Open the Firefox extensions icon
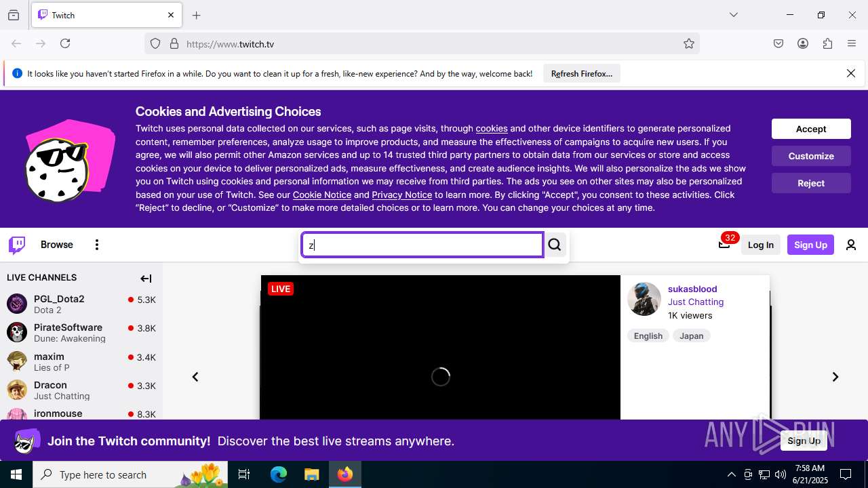This screenshot has height=488, width=868. pyautogui.click(x=827, y=43)
